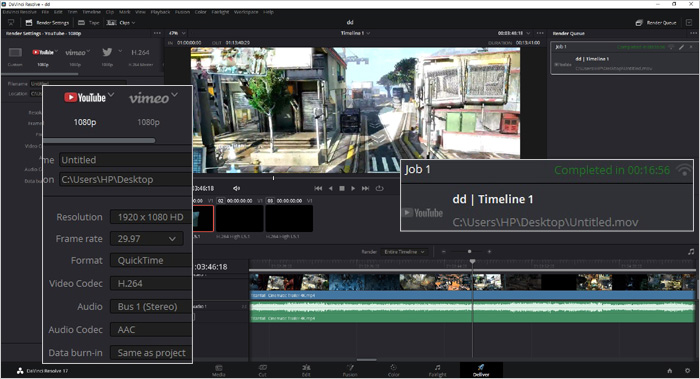Toggle the Tape button in the top toolbar
Viewport: 700px width, 379px height.
pos(88,22)
